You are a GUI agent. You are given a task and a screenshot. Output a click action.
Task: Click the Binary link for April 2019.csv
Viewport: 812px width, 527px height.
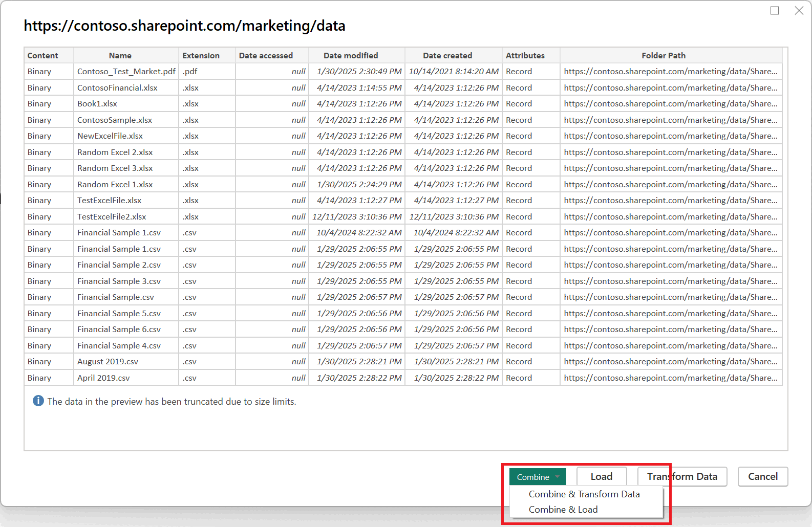click(39, 378)
